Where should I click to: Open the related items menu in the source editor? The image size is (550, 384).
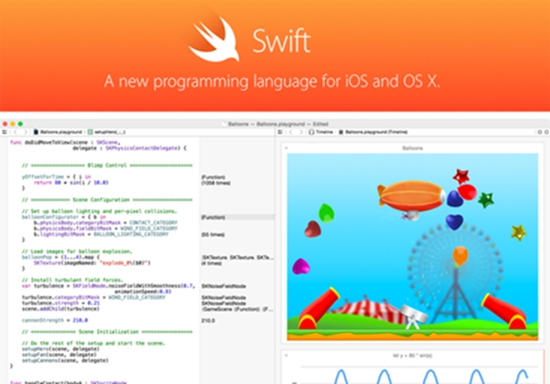coord(4,132)
